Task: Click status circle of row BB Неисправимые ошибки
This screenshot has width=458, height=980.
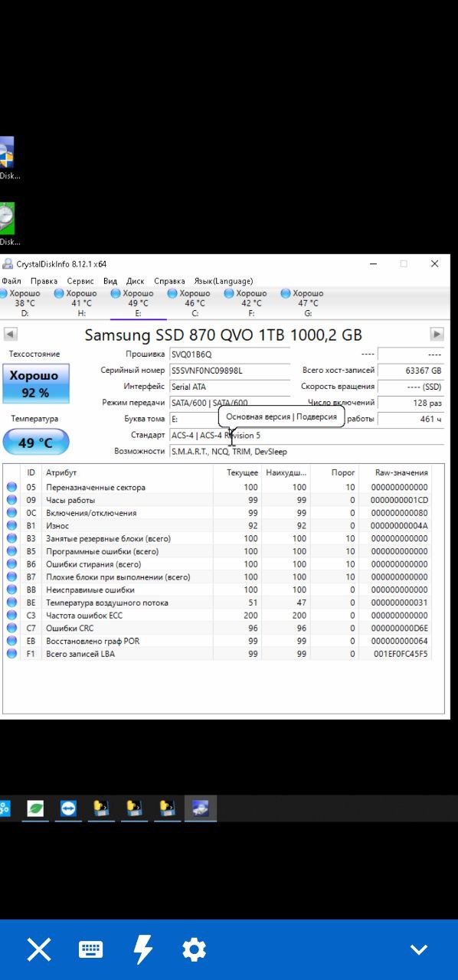Action: (11, 590)
